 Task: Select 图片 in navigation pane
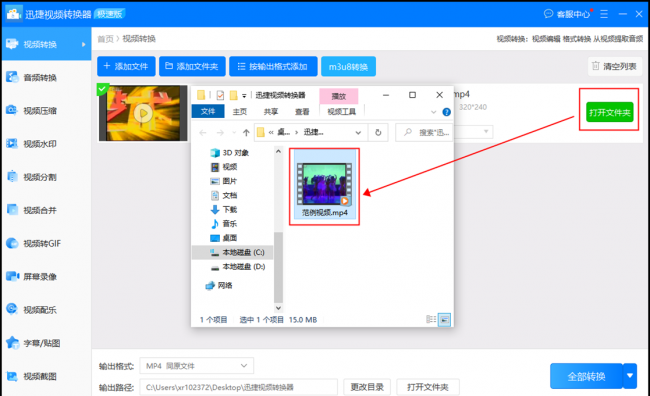[224, 181]
